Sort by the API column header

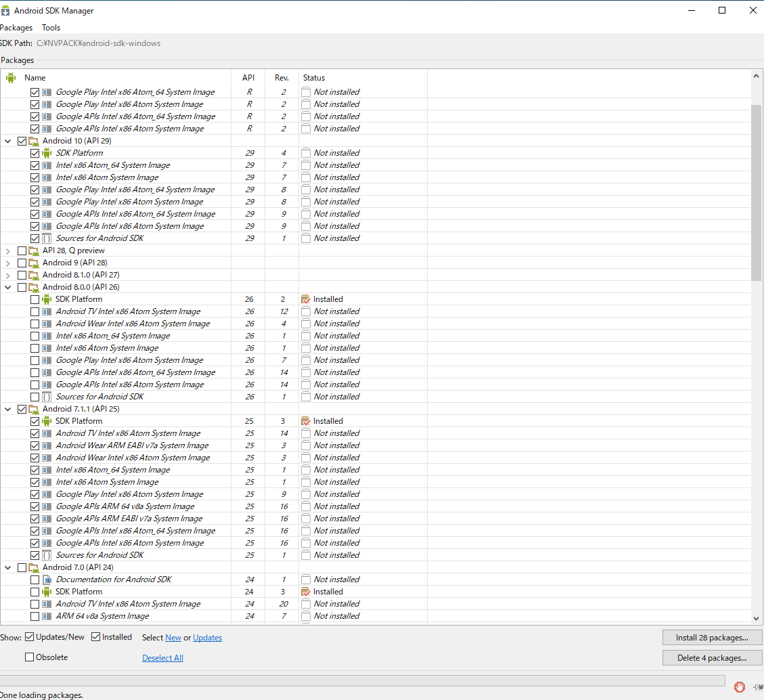pyautogui.click(x=248, y=77)
